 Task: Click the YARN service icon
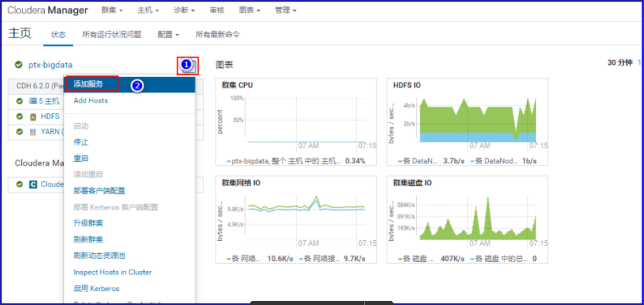point(33,132)
